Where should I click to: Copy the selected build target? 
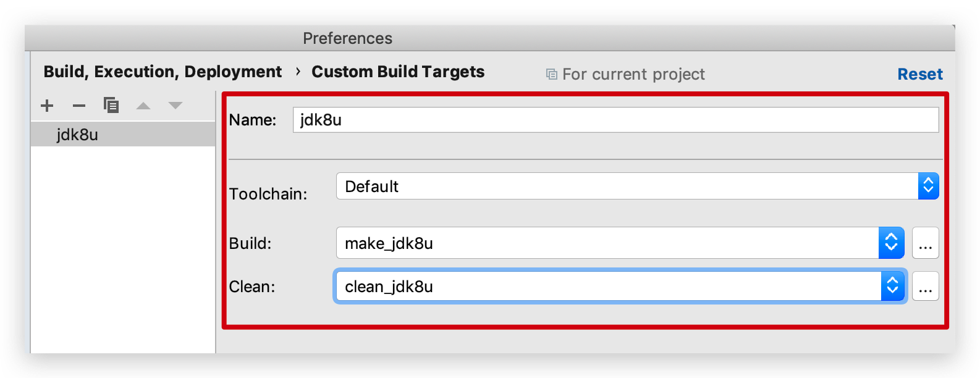[111, 106]
